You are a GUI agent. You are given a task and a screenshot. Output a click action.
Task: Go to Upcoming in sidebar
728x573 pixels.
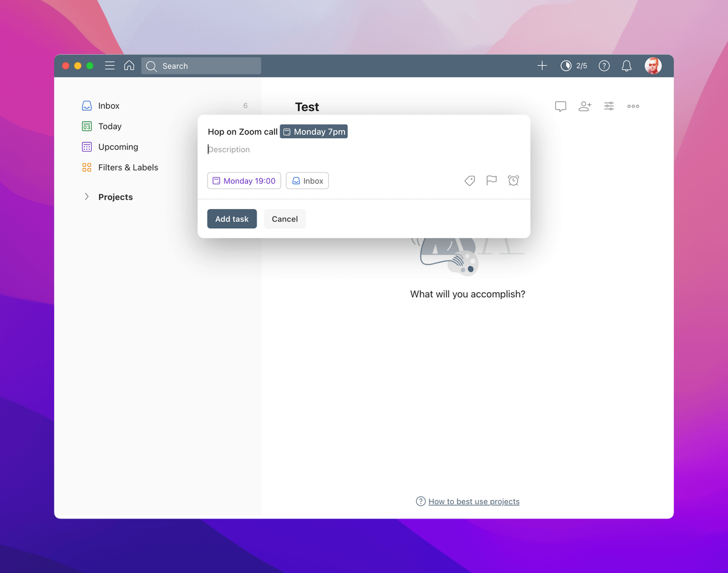click(118, 147)
